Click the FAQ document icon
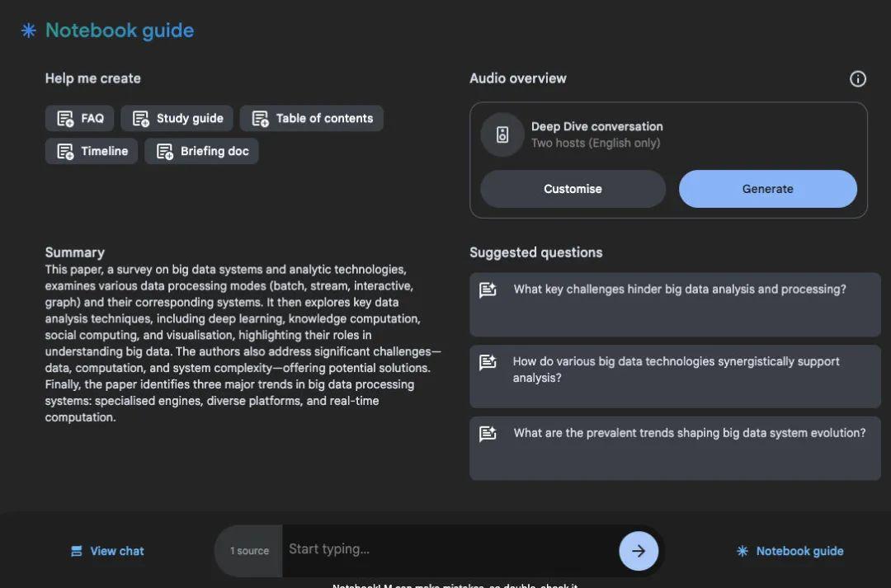 tap(65, 119)
